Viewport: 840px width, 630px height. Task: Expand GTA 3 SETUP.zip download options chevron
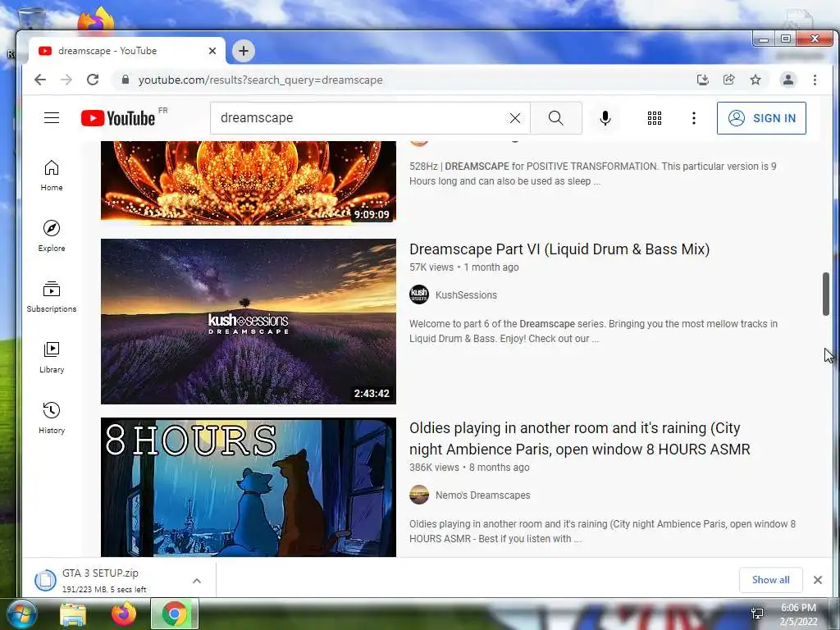click(x=197, y=581)
